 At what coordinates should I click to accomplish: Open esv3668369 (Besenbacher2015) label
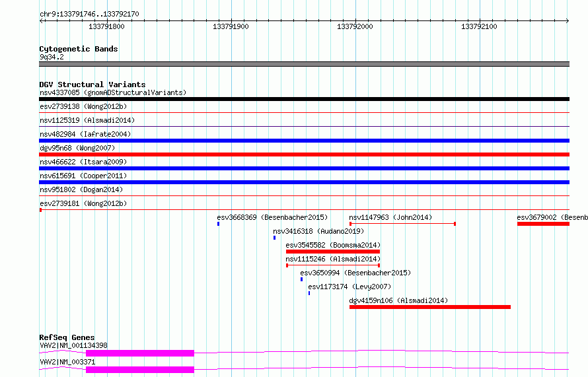click(272, 217)
